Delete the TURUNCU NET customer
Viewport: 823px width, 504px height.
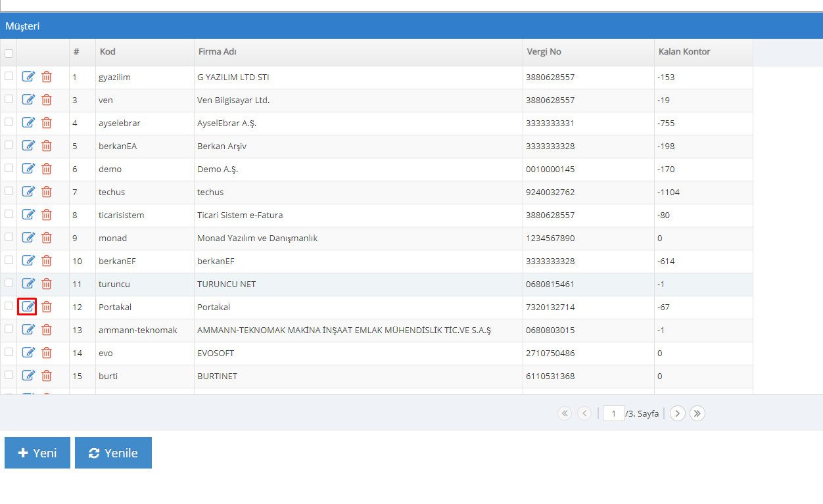pos(47,284)
